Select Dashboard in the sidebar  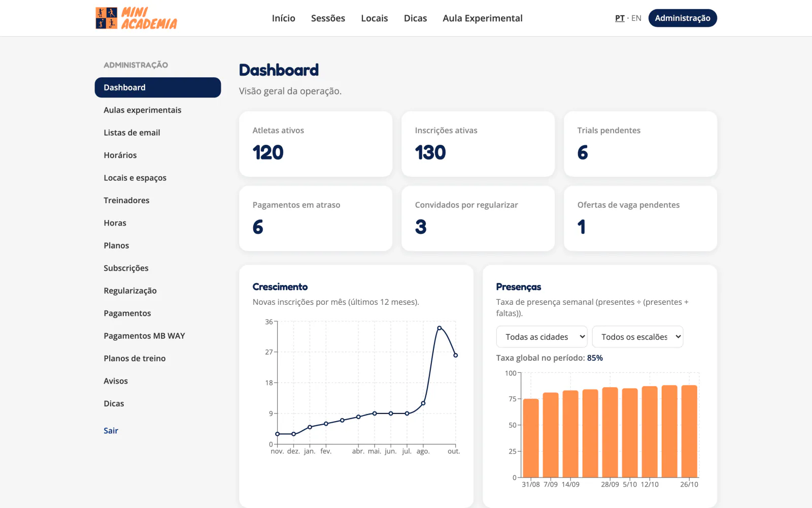(x=158, y=87)
